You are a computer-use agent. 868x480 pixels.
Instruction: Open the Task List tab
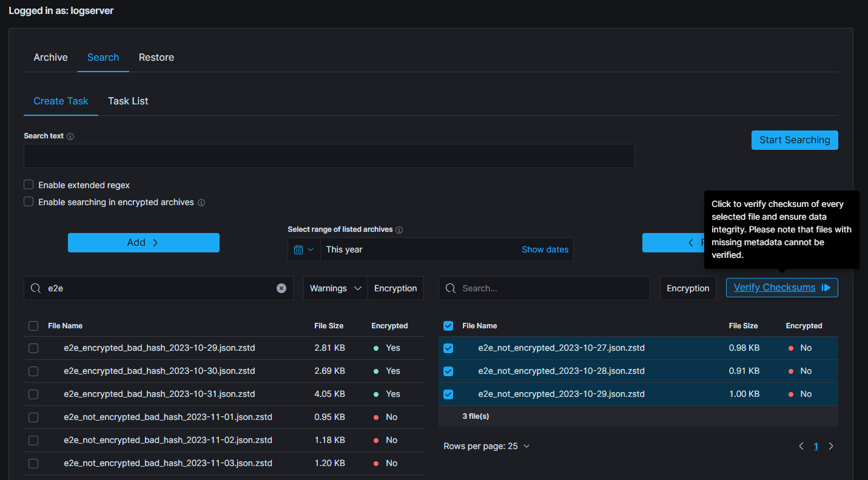click(128, 101)
